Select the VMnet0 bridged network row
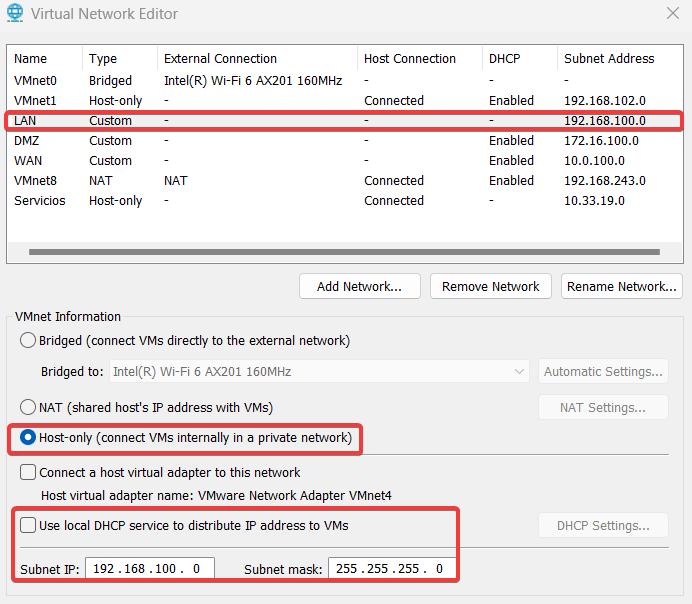The width and height of the screenshot is (692, 604). 35,81
